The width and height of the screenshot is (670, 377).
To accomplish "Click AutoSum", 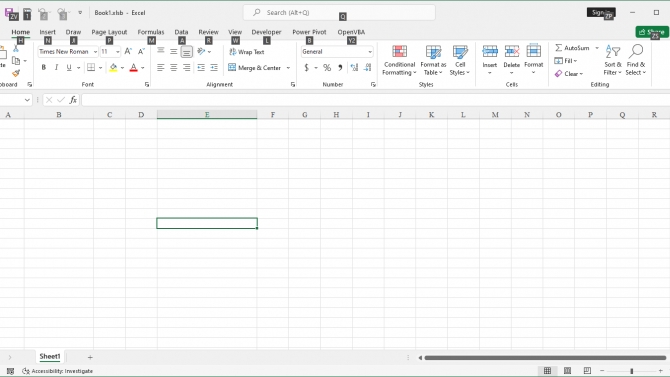I will pos(573,48).
